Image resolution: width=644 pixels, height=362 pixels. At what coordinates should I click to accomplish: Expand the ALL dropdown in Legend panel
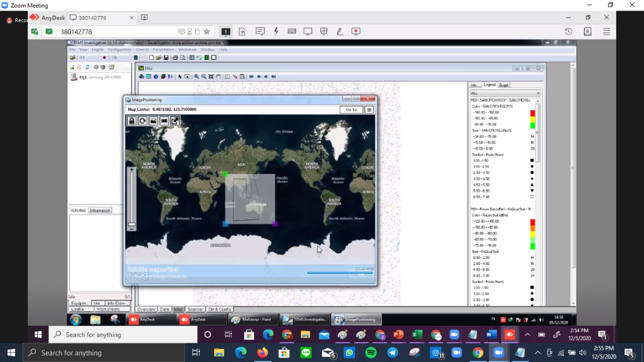coord(538,93)
